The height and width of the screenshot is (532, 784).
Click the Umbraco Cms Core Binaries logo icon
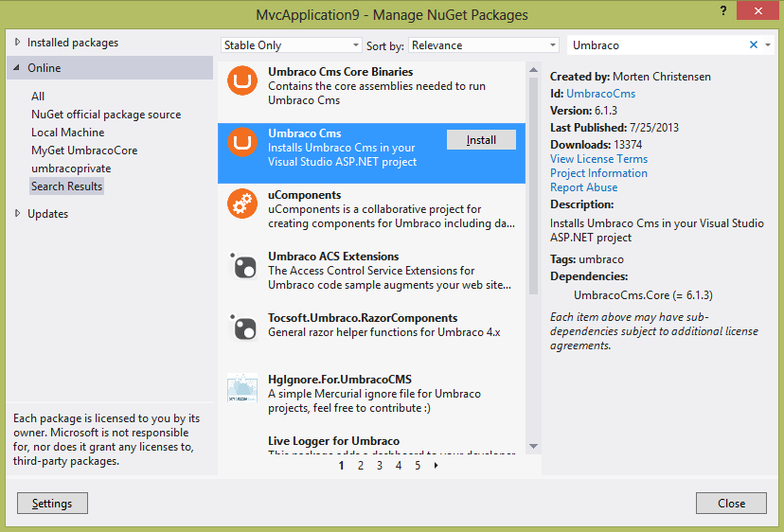(x=242, y=80)
